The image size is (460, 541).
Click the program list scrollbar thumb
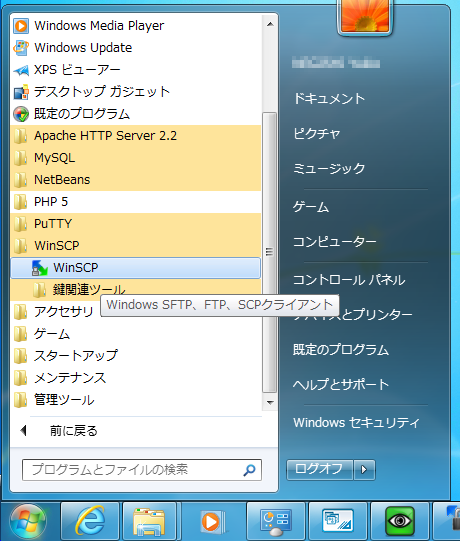(x=270, y=252)
